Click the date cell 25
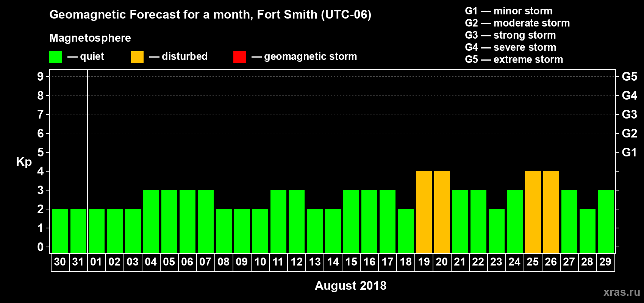The width and height of the screenshot is (644, 303). [533, 262]
